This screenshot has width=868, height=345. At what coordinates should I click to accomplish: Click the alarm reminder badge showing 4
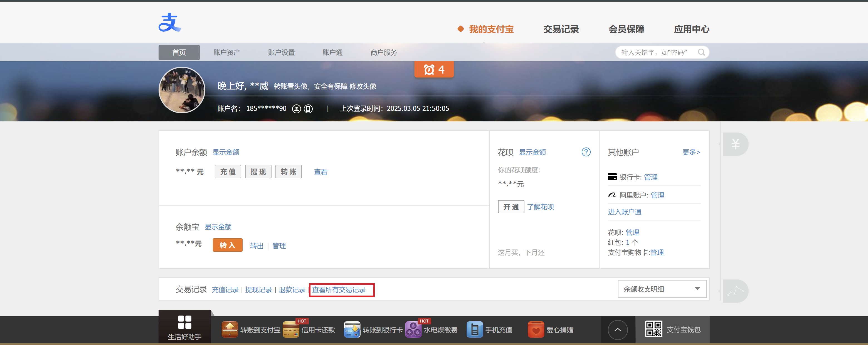434,70
